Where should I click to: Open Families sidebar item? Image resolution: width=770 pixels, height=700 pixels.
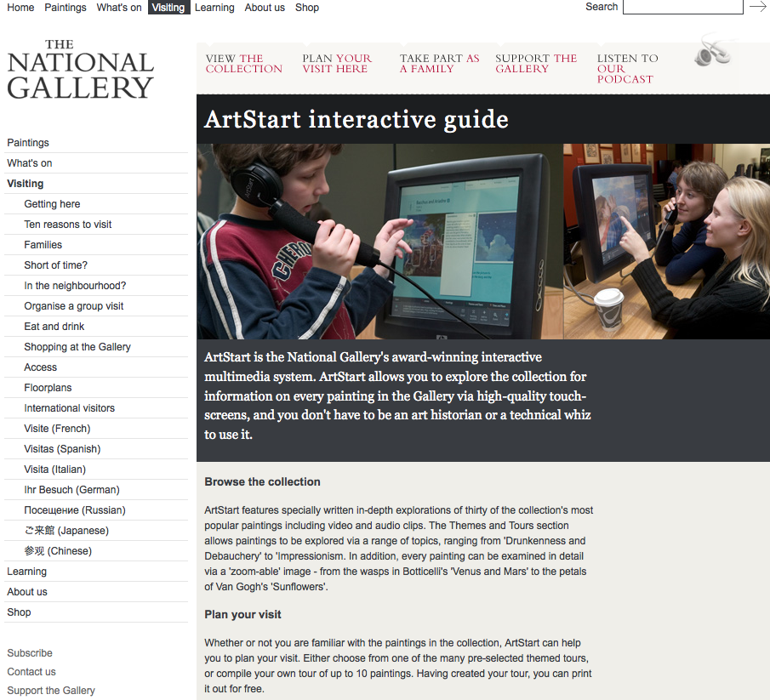[43, 244]
